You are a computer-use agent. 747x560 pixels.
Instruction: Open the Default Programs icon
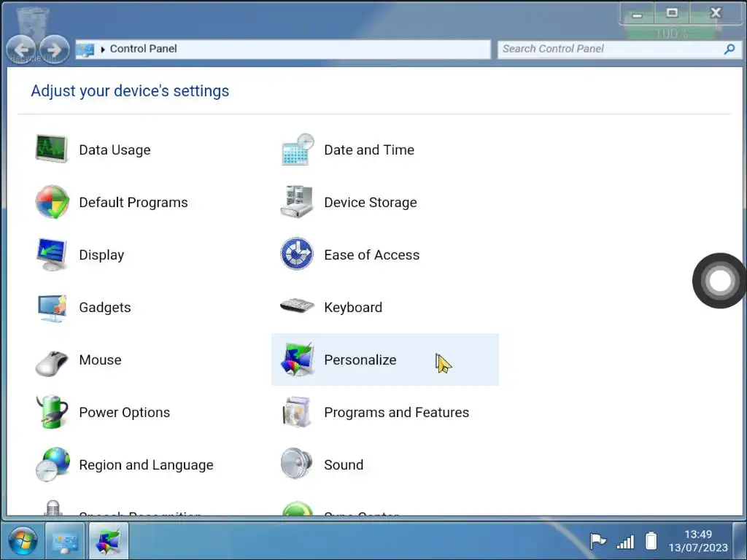pyautogui.click(x=52, y=202)
